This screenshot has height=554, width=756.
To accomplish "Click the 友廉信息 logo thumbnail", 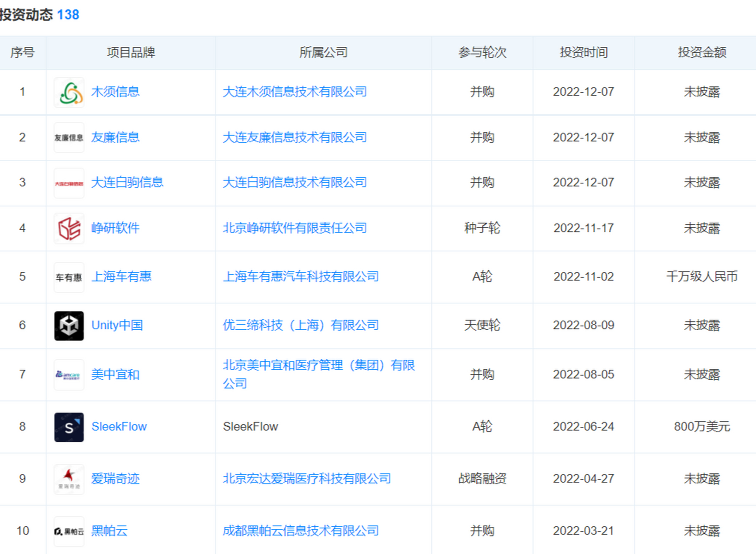I will pos(69,138).
